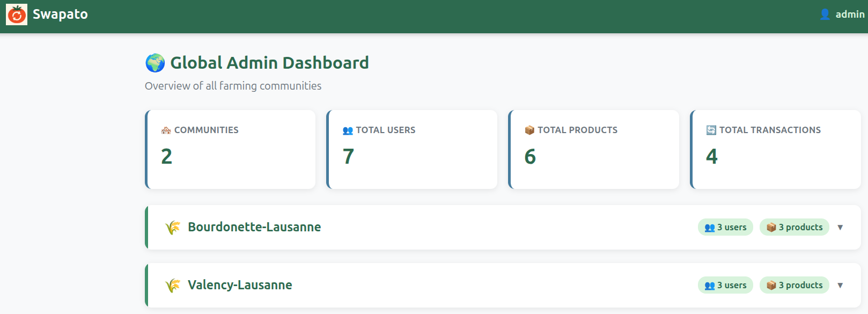Viewport: 868px width, 314px height.
Task: Click the Total Transactions refresh-arrows icon
Action: pyautogui.click(x=711, y=130)
